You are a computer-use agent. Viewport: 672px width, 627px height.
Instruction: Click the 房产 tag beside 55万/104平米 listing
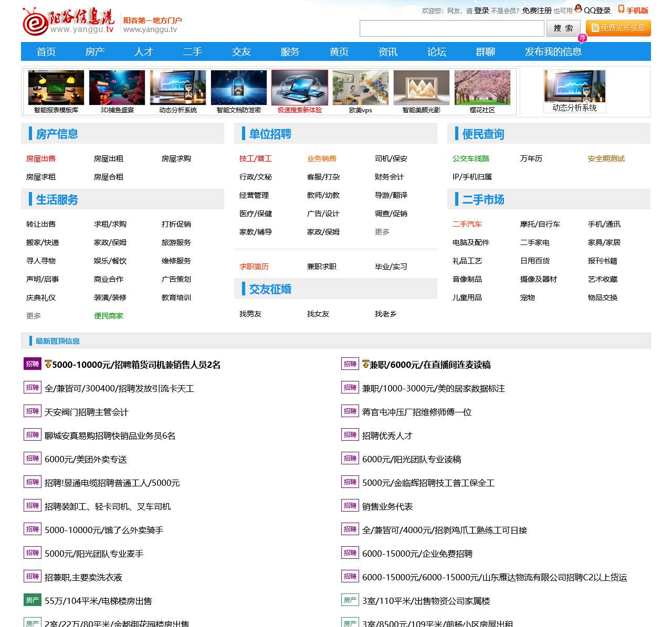[33, 600]
